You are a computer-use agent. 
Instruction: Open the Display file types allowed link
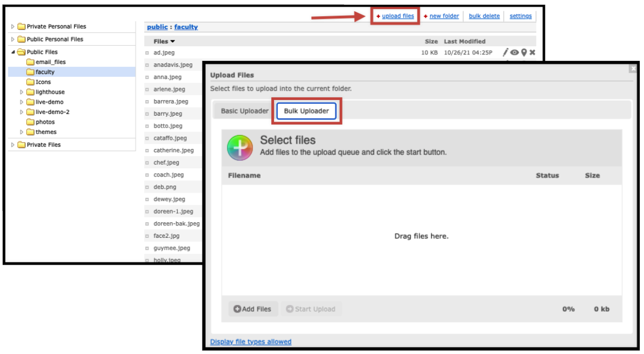(250, 342)
